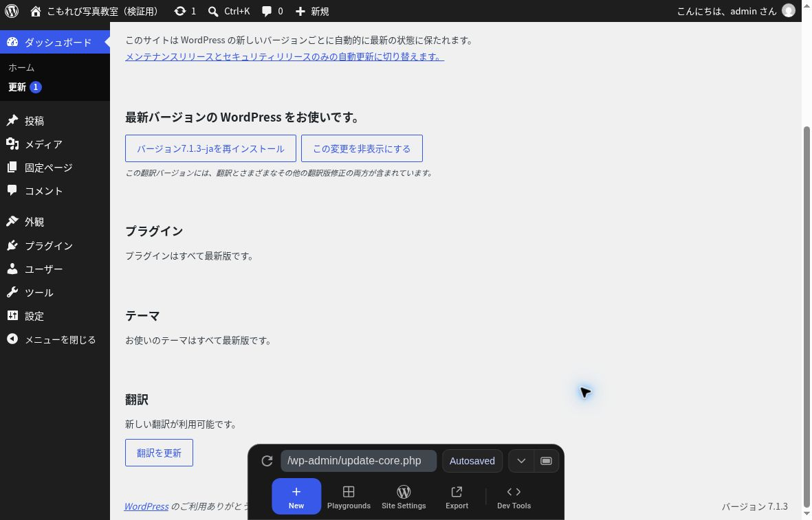The width and height of the screenshot is (812, 520).
Task: Click the 外観 paintbrush icon
Action: (12, 221)
